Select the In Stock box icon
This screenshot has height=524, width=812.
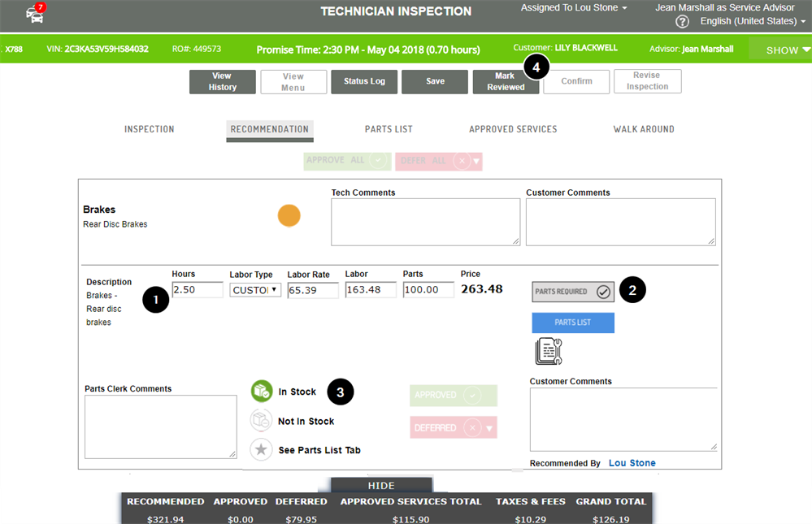pyautogui.click(x=262, y=392)
